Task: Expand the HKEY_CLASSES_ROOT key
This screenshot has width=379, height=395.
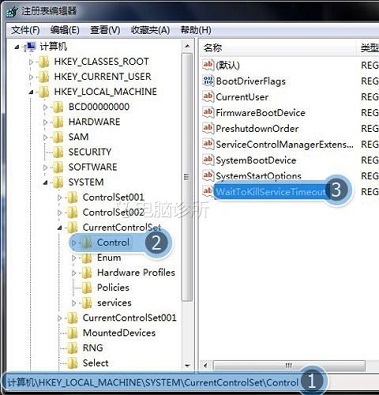Action: 31,62
